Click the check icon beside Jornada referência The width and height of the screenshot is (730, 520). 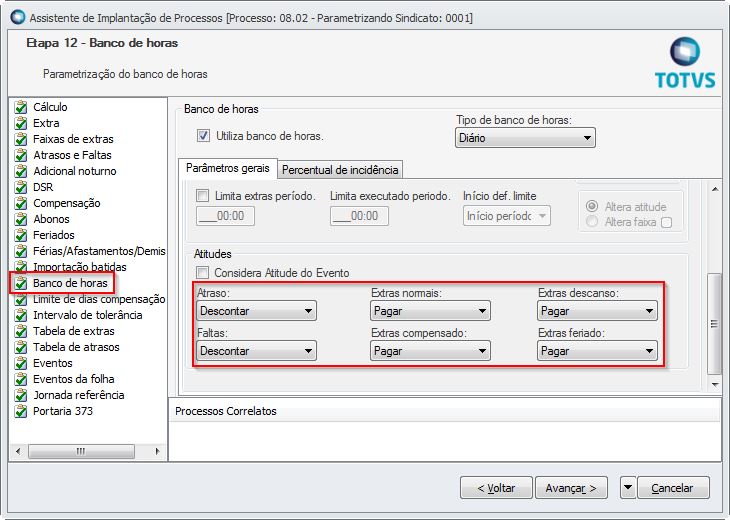[20, 395]
